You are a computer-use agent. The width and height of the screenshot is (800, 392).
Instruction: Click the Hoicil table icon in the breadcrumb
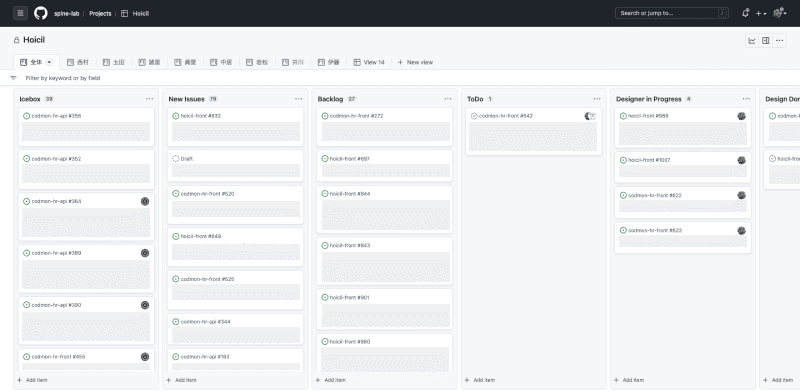point(124,14)
